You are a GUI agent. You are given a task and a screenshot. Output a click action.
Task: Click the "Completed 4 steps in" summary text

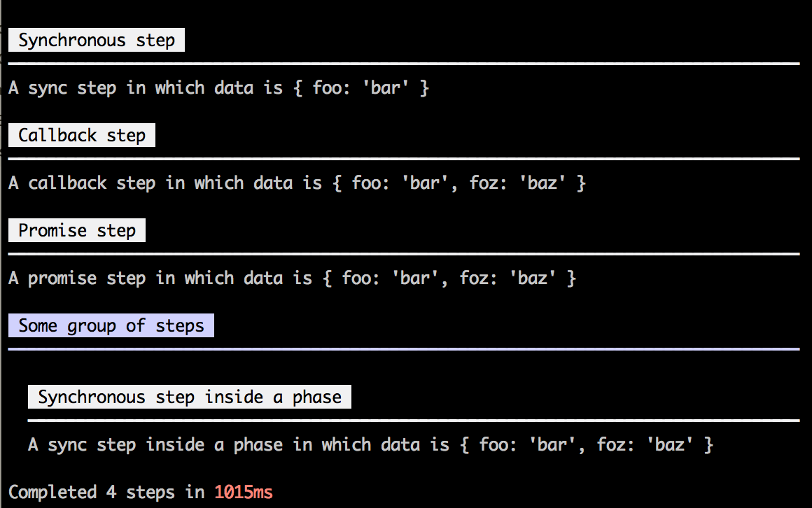(106, 493)
